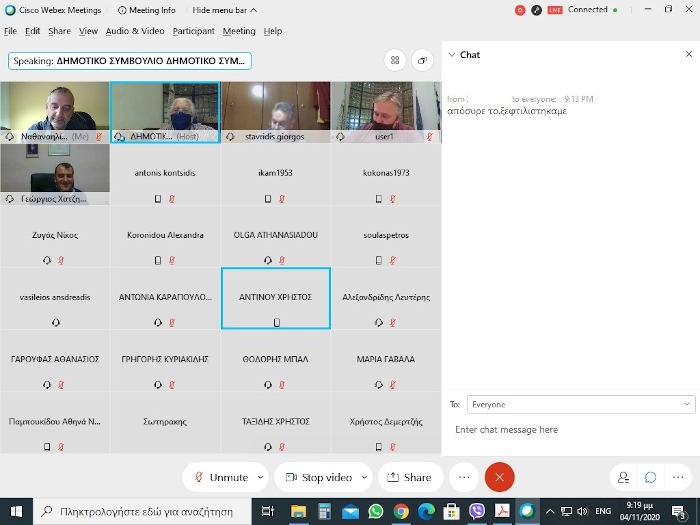This screenshot has height=525, width=700.
Task: Click the Meeting Info icon
Action: (x=122, y=10)
